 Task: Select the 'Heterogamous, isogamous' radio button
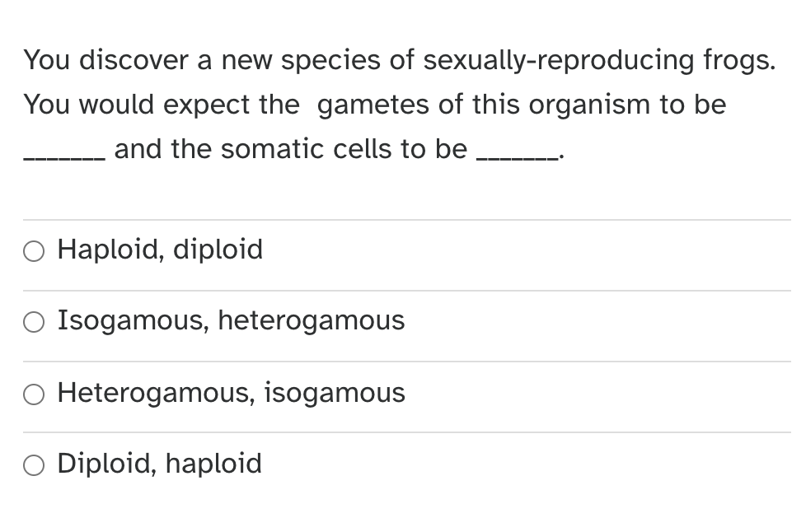coord(33,394)
